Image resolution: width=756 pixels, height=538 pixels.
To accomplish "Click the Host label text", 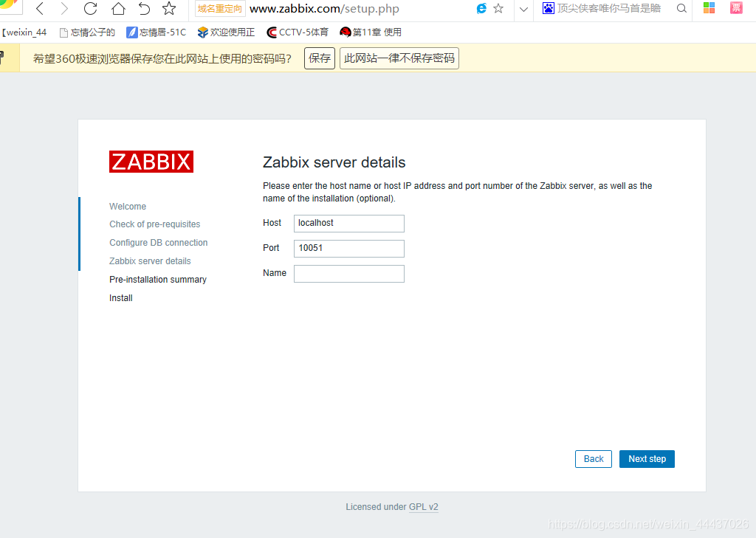I will pos(272,223).
